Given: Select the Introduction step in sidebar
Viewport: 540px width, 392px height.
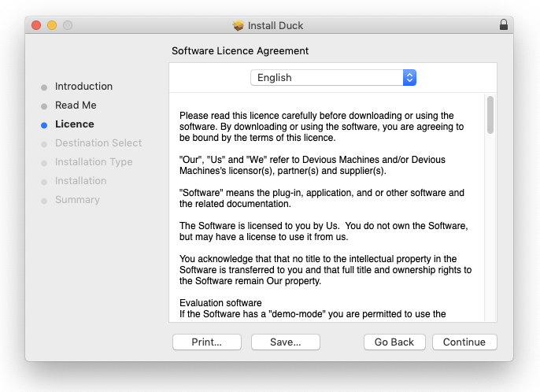Looking at the screenshot, I should (x=83, y=87).
